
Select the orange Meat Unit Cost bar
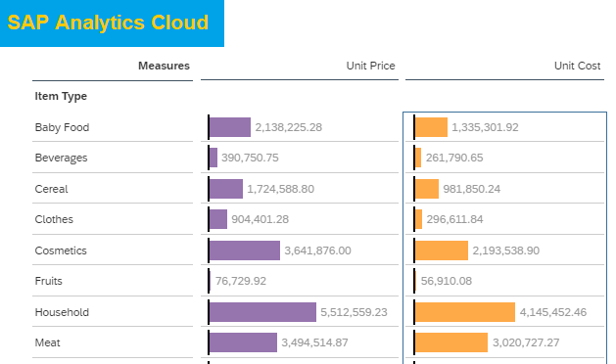[x=451, y=342]
